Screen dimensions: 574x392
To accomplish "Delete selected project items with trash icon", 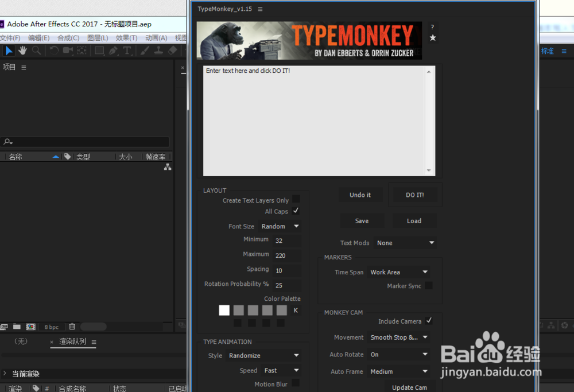I will click(72, 327).
